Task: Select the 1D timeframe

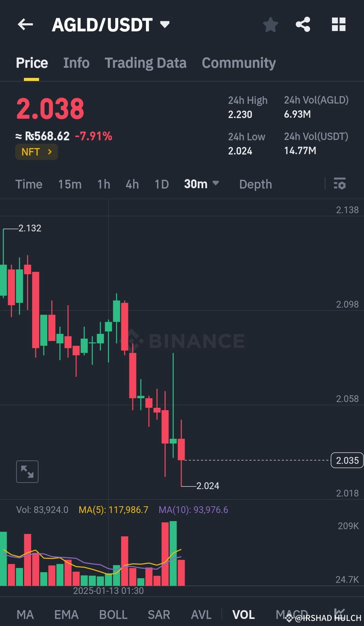Action: 161,184
